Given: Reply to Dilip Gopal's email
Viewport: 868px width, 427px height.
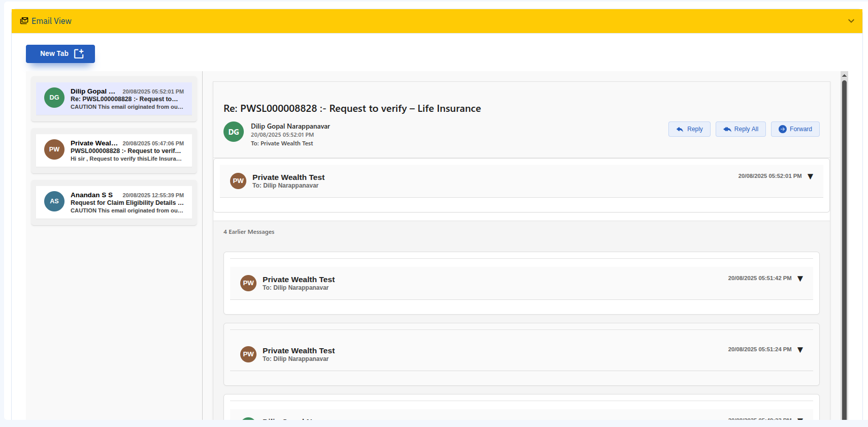Looking at the screenshot, I should pos(689,129).
